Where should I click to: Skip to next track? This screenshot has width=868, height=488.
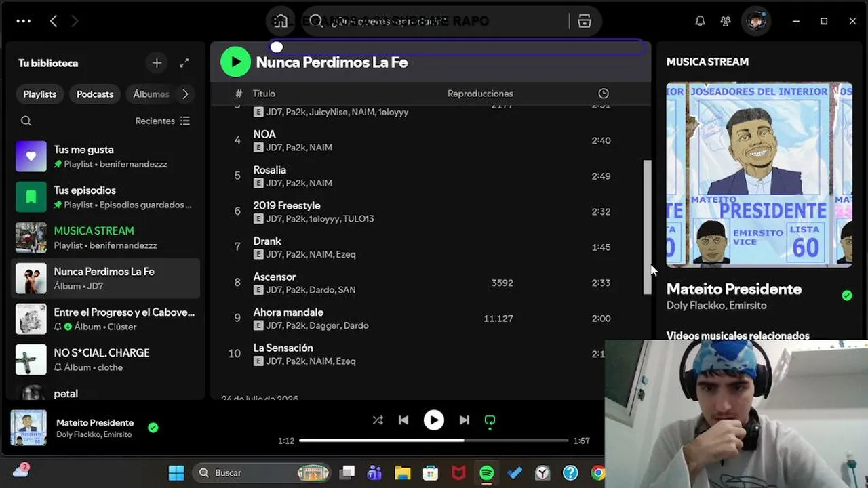click(465, 420)
